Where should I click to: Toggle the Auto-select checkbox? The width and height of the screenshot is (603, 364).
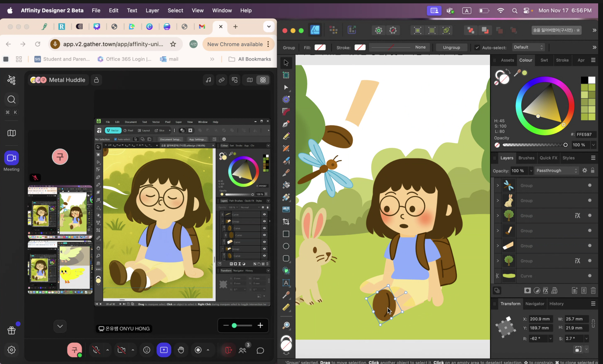477,48
